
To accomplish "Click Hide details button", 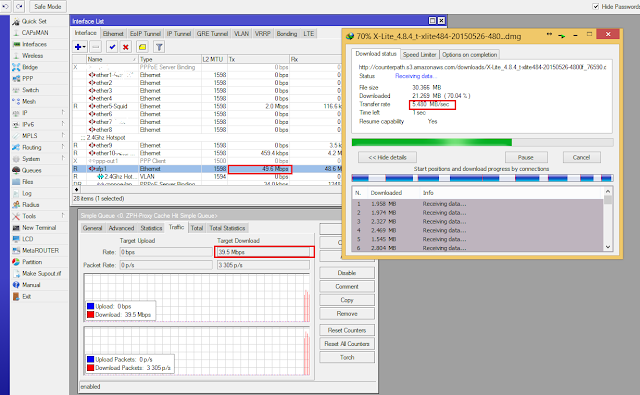I will [387, 158].
